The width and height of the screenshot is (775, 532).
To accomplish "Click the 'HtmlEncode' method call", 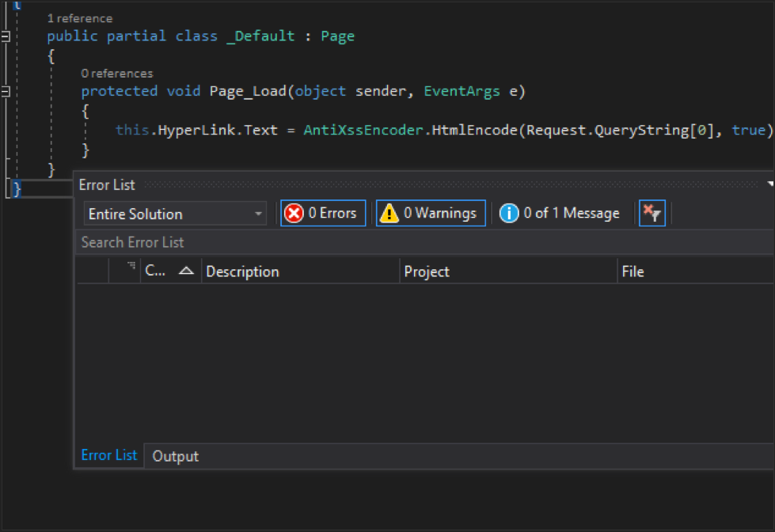I will 474,130.
